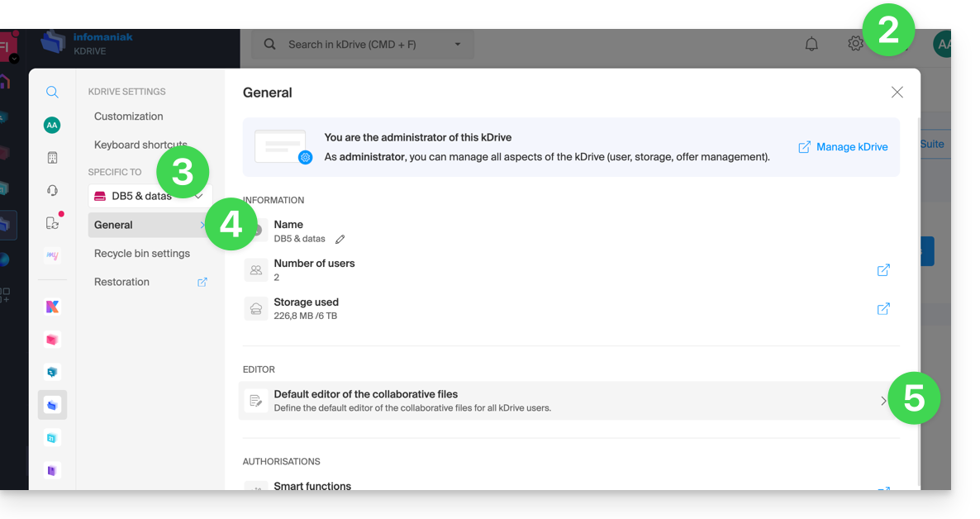Select the blue kDrive folder app icon
Image resolution: width=980 pixels, height=519 pixels.
click(x=53, y=405)
